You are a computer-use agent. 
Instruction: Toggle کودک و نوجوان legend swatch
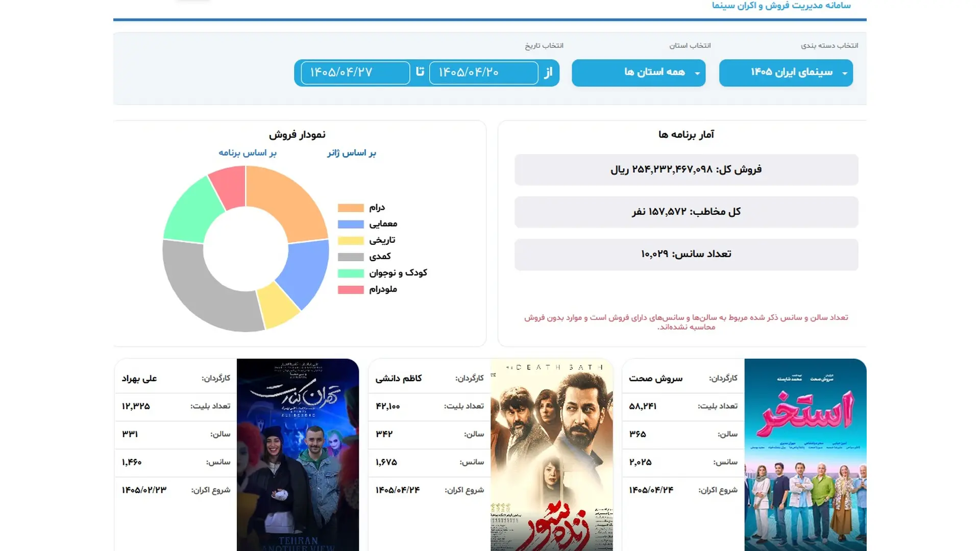click(351, 273)
